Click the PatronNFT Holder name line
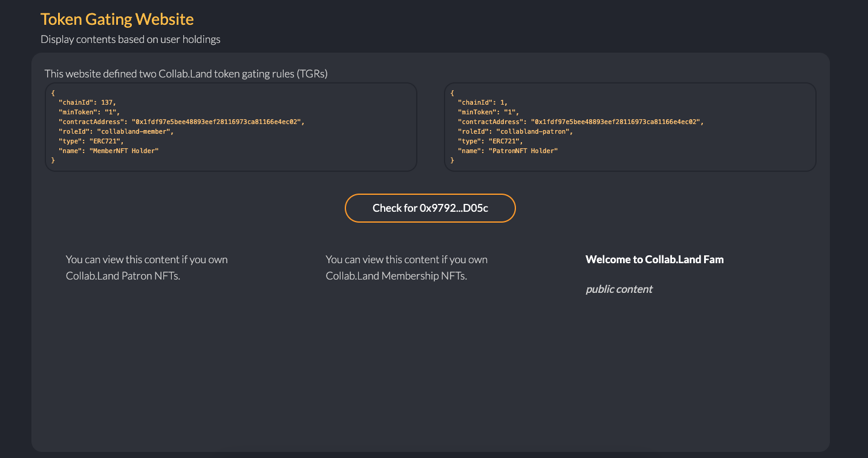868x458 pixels. coord(507,151)
